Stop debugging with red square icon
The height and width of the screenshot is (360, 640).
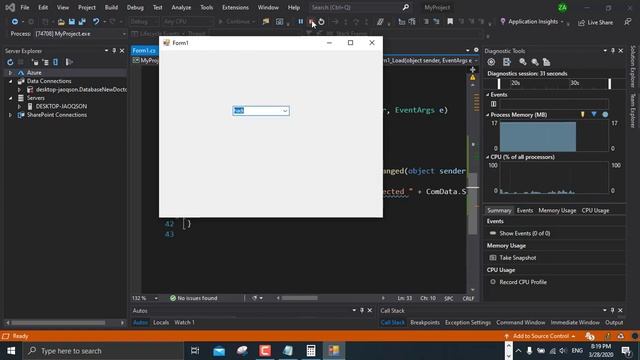pyautogui.click(x=311, y=22)
